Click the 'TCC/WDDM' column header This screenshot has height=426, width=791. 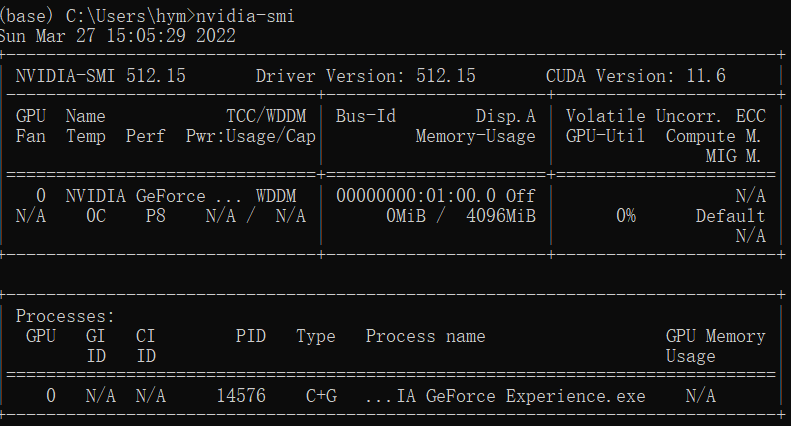pos(266,116)
